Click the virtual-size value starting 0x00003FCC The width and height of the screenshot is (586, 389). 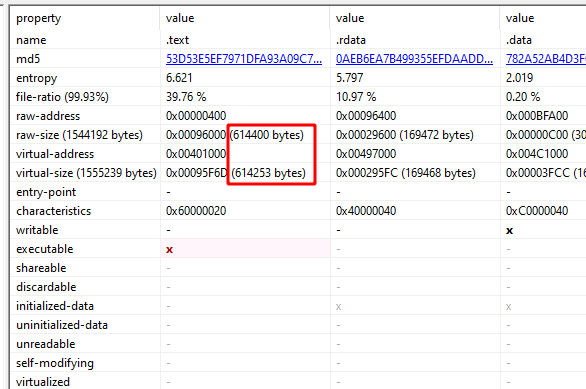pos(546,173)
